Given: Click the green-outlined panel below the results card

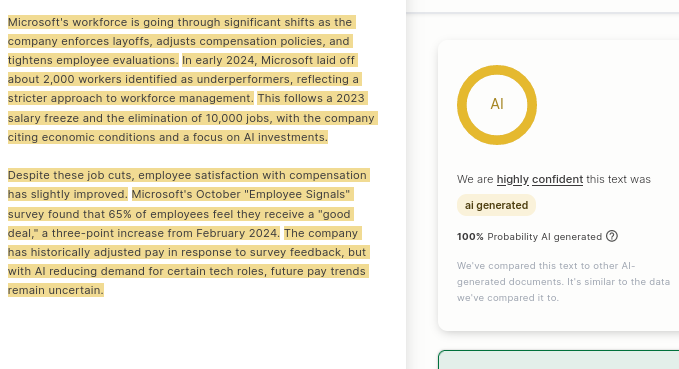Looking at the screenshot, I should pyautogui.click(x=559, y=359).
